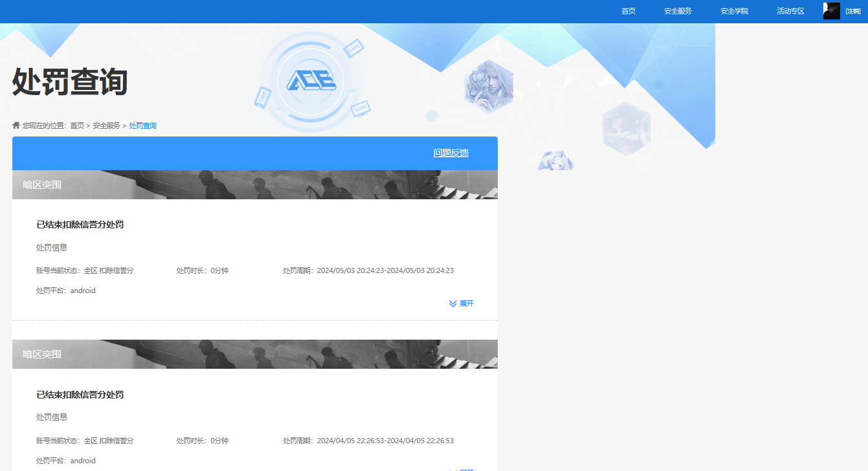Viewport: 868px width, 471px height.
Task: Click 首页 in the breadcrumb trail
Action: pos(77,126)
